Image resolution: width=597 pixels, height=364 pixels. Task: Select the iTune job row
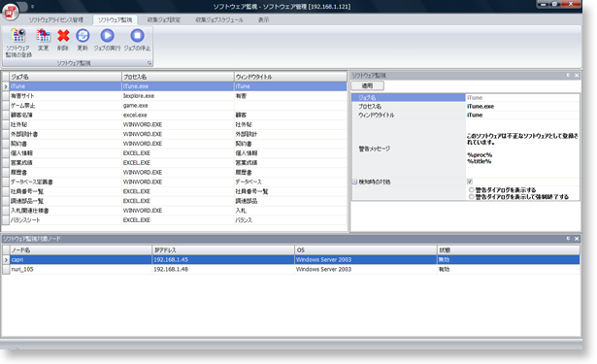[178, 86]
